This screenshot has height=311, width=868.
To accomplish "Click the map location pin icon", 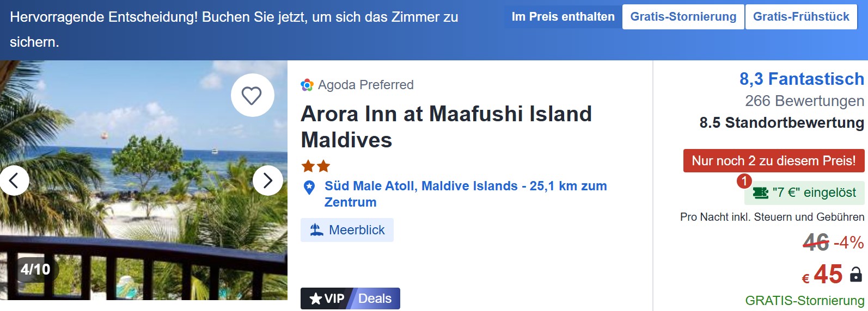I will 309,188.
